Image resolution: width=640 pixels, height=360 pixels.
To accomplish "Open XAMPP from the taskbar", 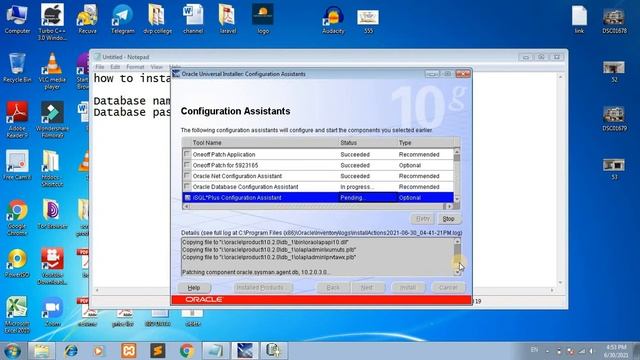I will 129,351.
